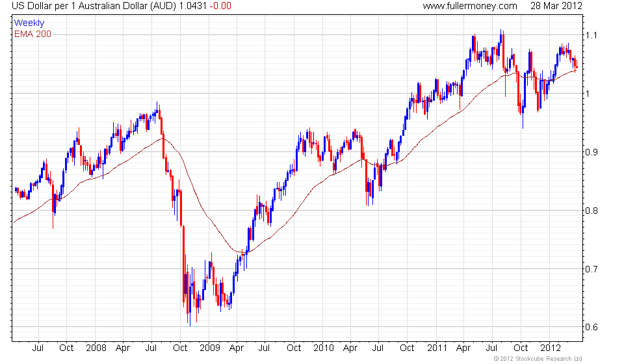637x364 pixels.
Task: Click the y-axis label 0.6
Action: tap(591, 327)
